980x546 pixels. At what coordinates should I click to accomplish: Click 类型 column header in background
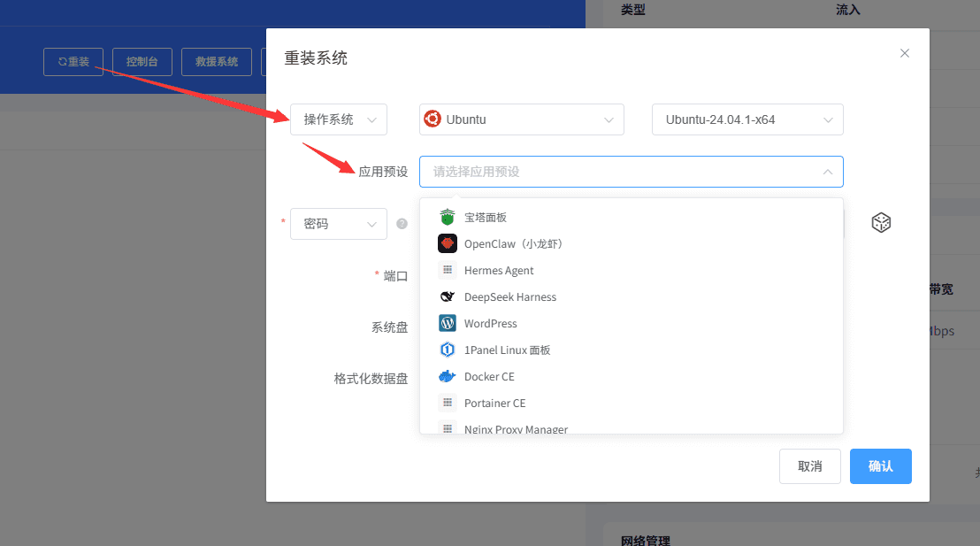pos(632,10)
